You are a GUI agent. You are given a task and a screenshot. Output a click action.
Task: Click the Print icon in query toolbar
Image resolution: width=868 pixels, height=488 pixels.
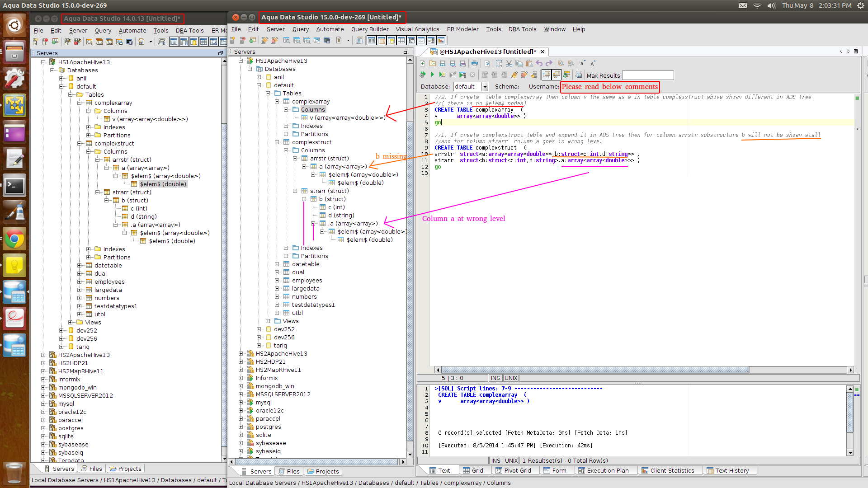click(x=474, y=64)
